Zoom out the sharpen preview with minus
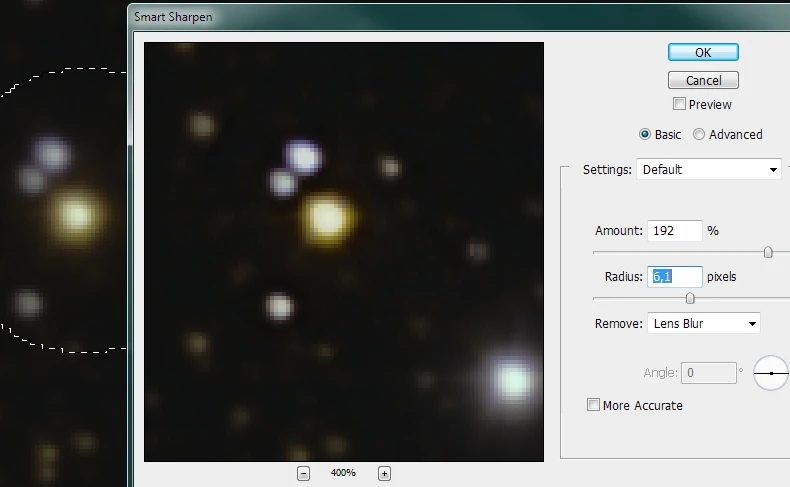Screen dimensions: 790x487 pyautogui.click(x=304, y=473)
